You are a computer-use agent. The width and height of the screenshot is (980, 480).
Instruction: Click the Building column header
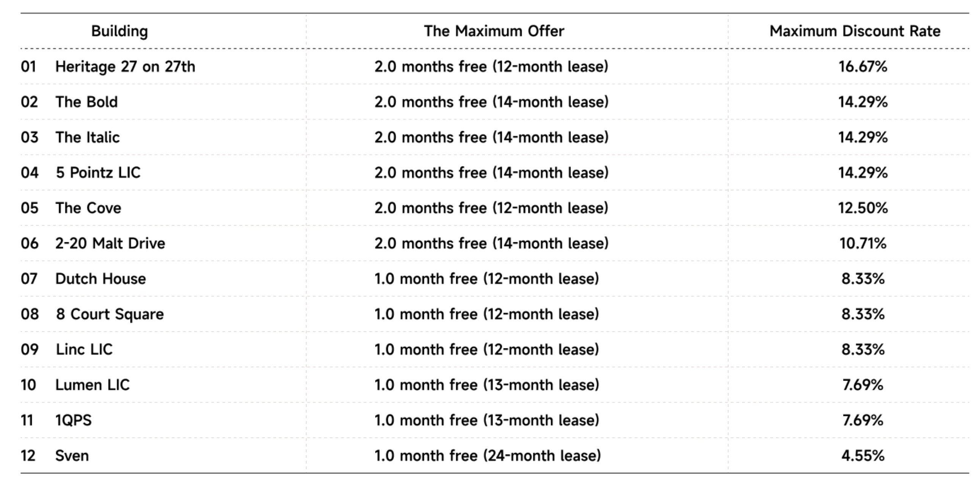point(119,31)
